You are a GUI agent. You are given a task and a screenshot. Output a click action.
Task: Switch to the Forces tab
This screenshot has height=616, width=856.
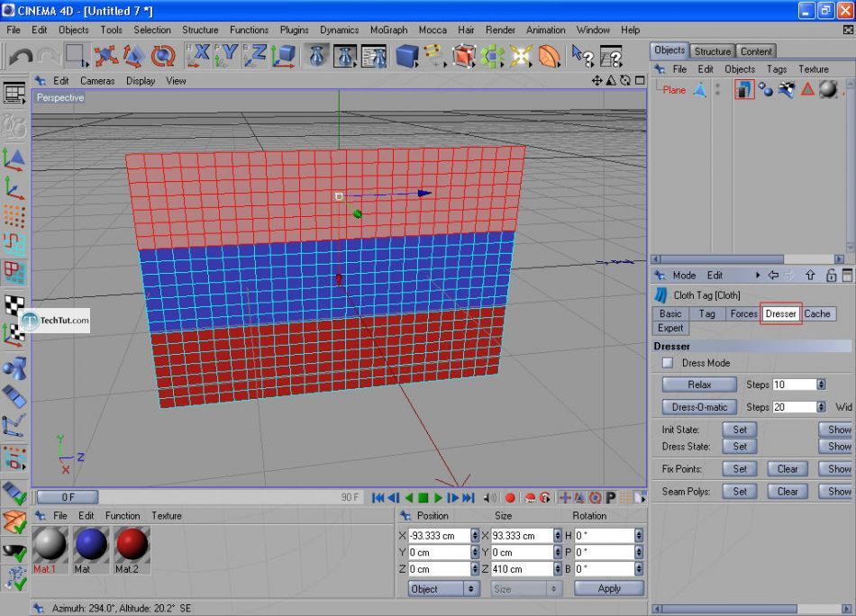(743, 313)
